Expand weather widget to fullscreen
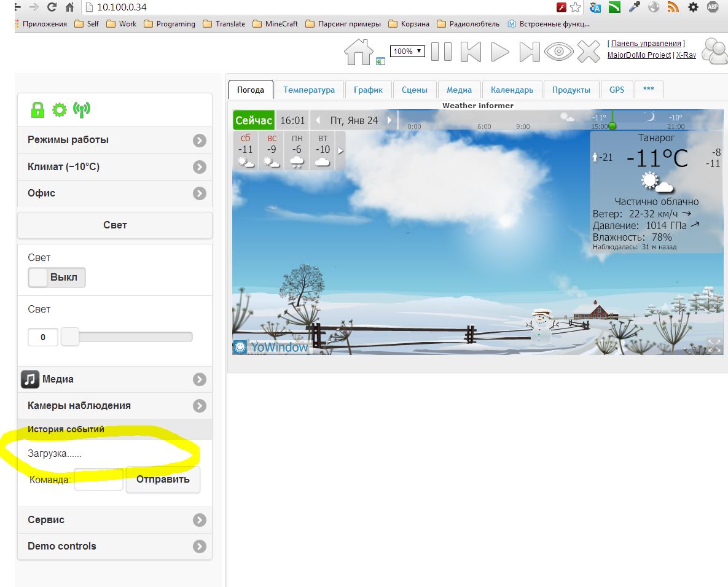728x587 pixels. click(x=714, y=346)
